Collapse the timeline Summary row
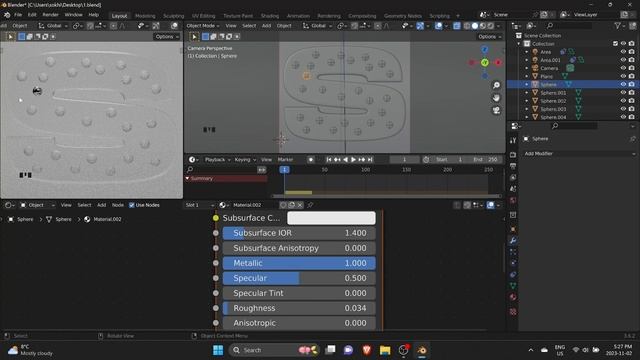The image size is (640, 360). 187,178
